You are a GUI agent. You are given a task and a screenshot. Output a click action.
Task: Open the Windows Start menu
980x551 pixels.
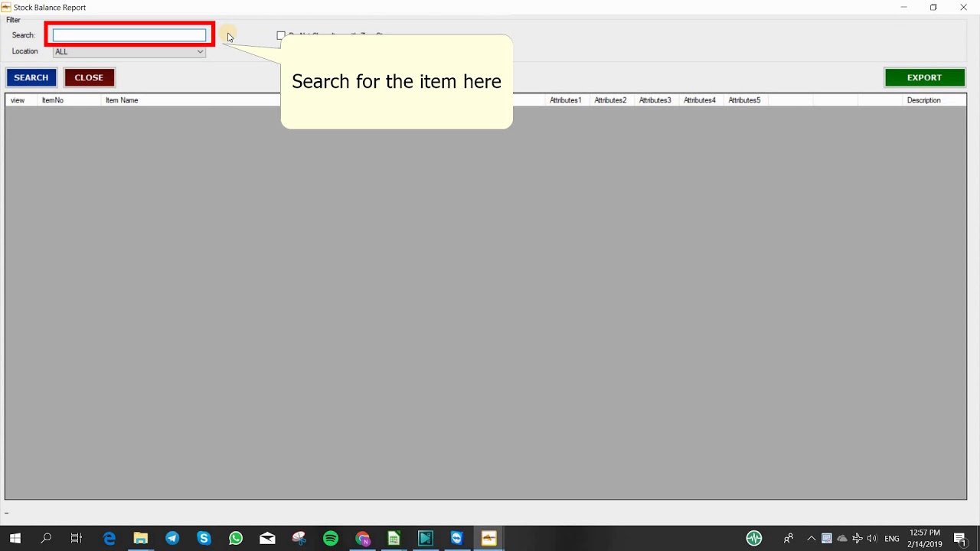(x=15, y=539)
